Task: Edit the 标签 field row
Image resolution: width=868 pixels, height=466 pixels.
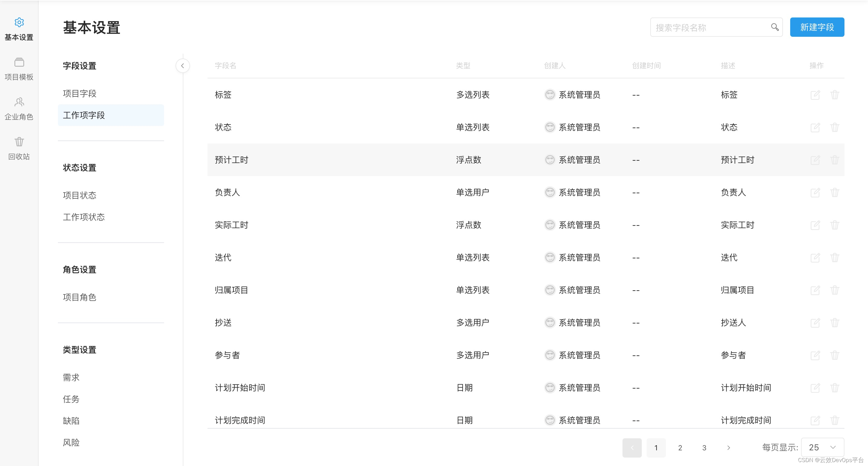Action: pos(815,95)
